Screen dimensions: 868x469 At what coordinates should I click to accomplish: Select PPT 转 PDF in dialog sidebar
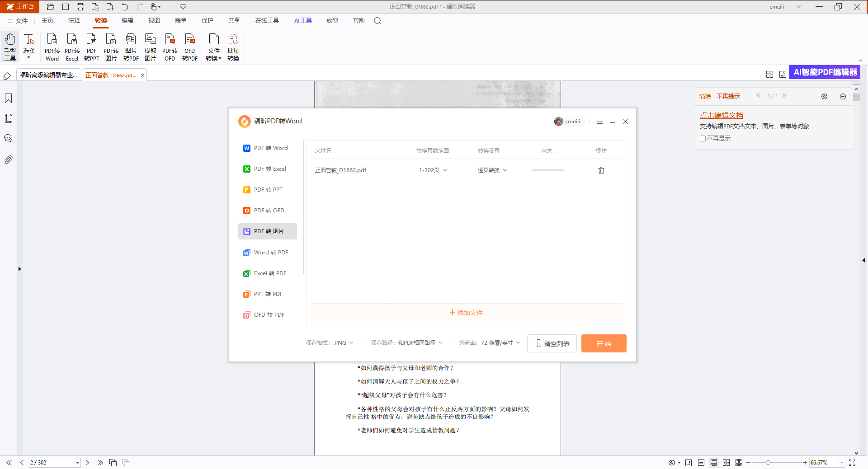267,294
